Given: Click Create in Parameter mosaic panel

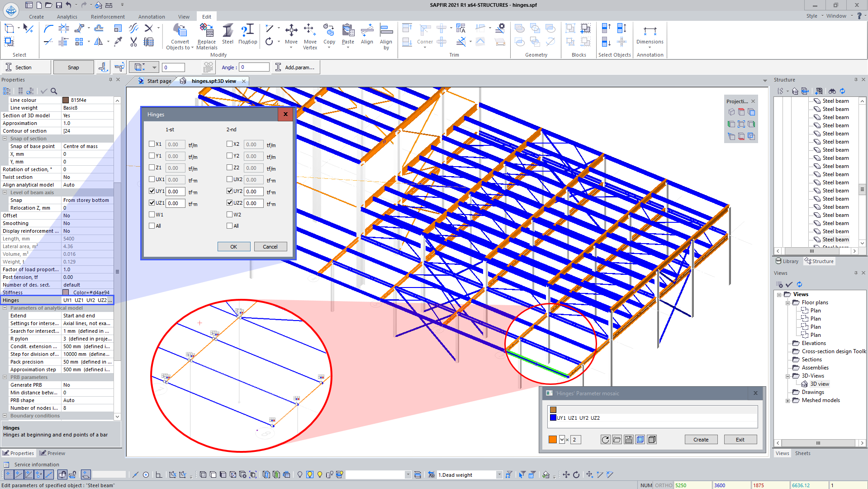Looking at the screenshot, I should click(x=701, y=440).
